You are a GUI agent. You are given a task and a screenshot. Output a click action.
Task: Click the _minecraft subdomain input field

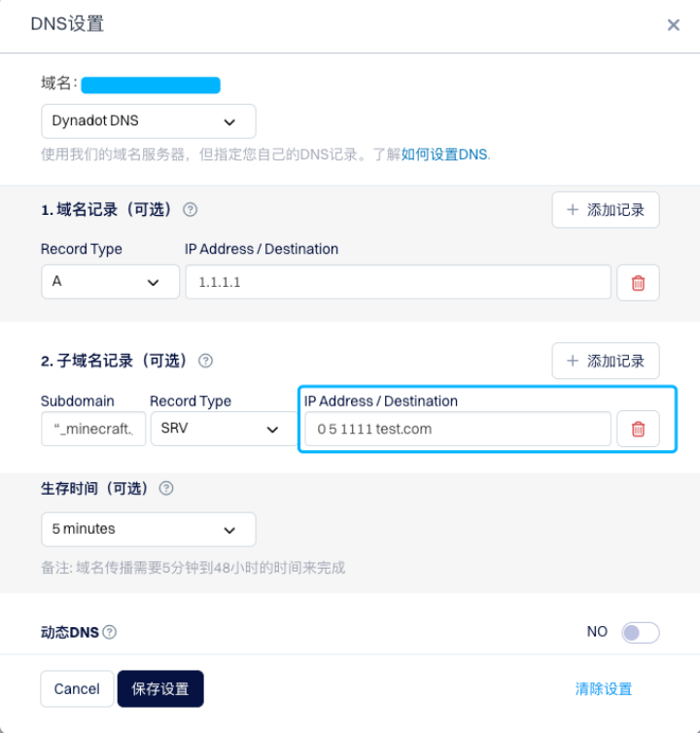point(93,429)
